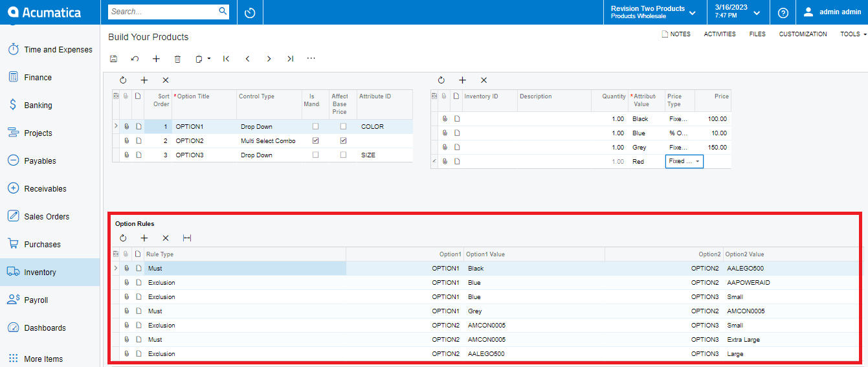Open the Purchases workspace
The width and height of the screenshot is (868, 367).
coord(50,245)
